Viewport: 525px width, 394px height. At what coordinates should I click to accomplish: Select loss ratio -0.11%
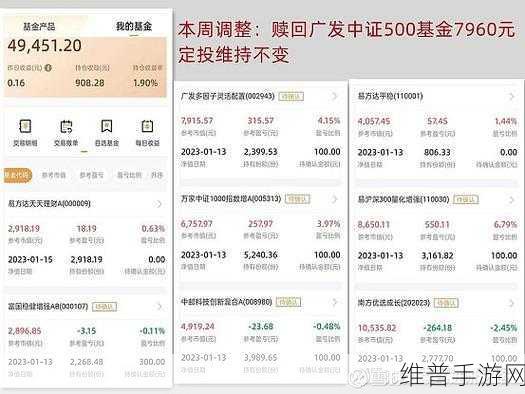tap(152, 331)
